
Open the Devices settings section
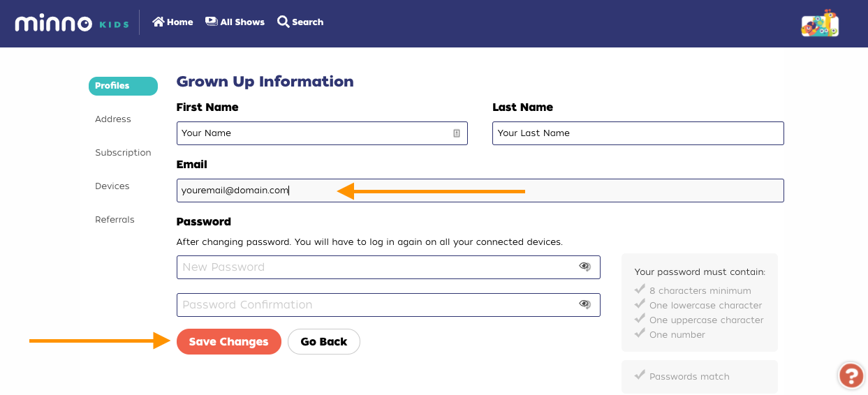(x=112, y=186)
